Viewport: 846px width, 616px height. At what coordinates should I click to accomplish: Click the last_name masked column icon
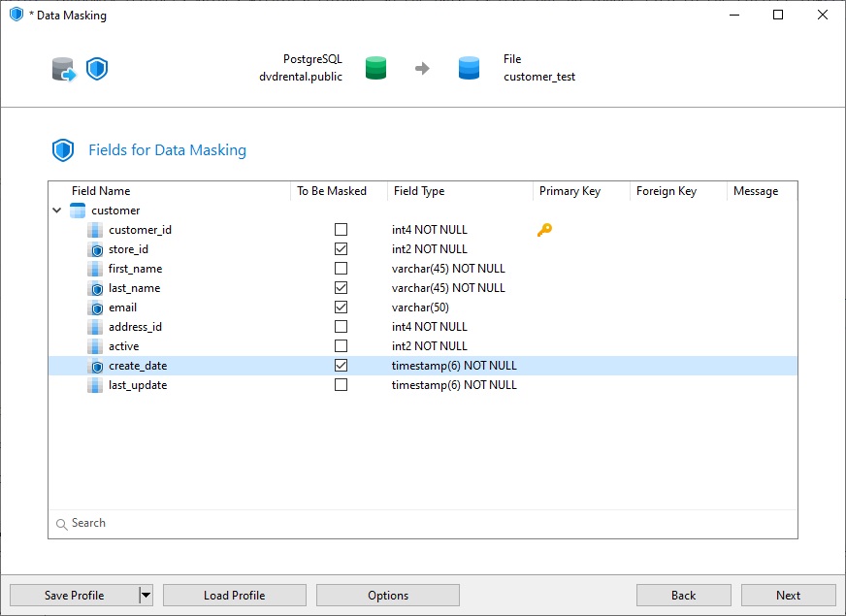(x=95, y=288)
